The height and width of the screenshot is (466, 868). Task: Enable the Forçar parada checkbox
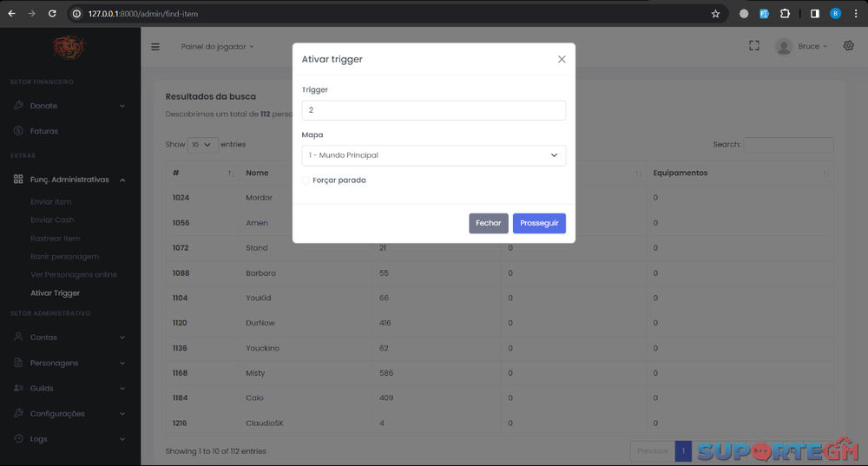click(306, 180)
